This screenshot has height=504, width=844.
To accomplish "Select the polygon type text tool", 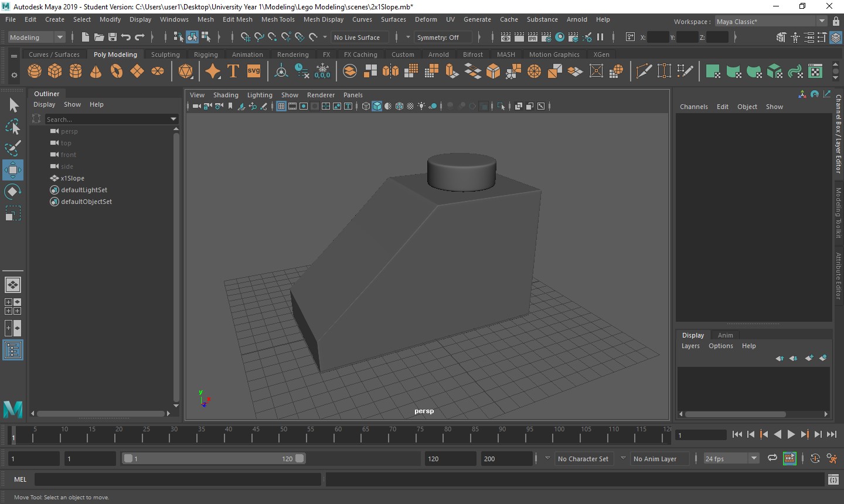I will tap(233, 71).
